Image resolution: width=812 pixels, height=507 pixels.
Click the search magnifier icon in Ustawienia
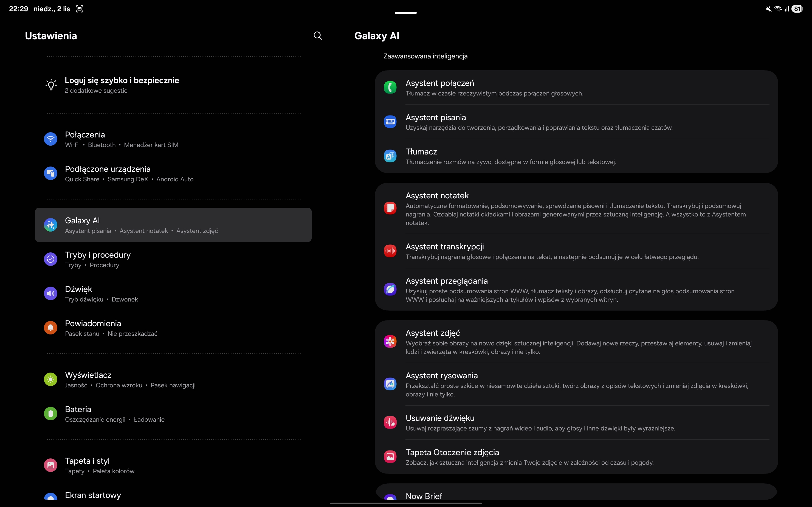click(317, 36)
